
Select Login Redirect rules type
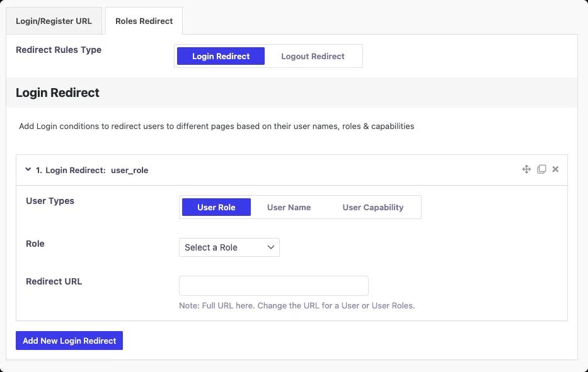[221, 56]
